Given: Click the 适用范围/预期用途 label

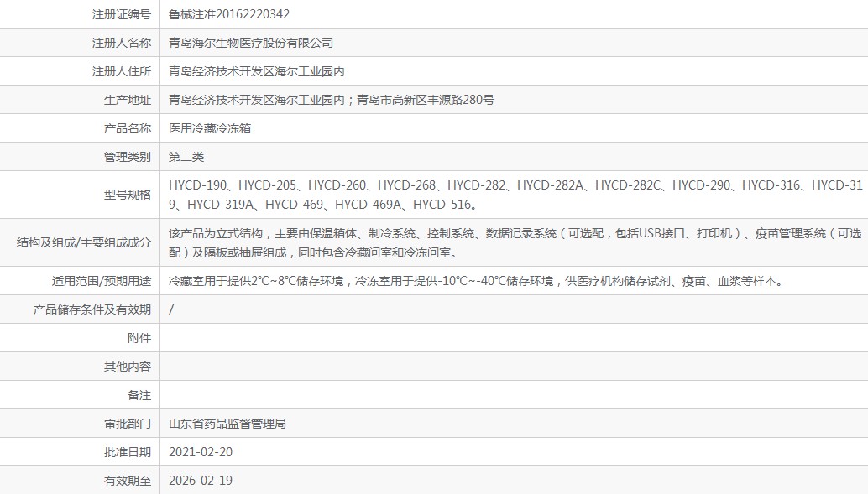Looking at the screenshot, I should (102, 281).
